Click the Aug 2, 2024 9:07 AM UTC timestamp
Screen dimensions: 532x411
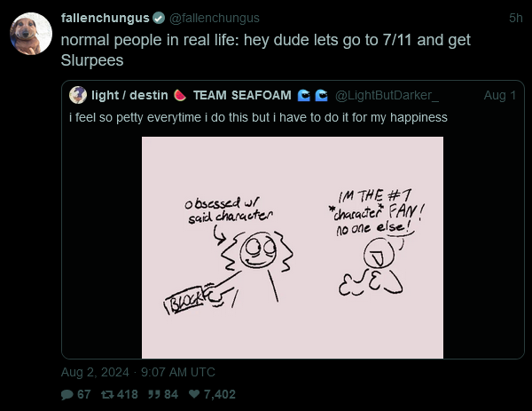(138, 372)
